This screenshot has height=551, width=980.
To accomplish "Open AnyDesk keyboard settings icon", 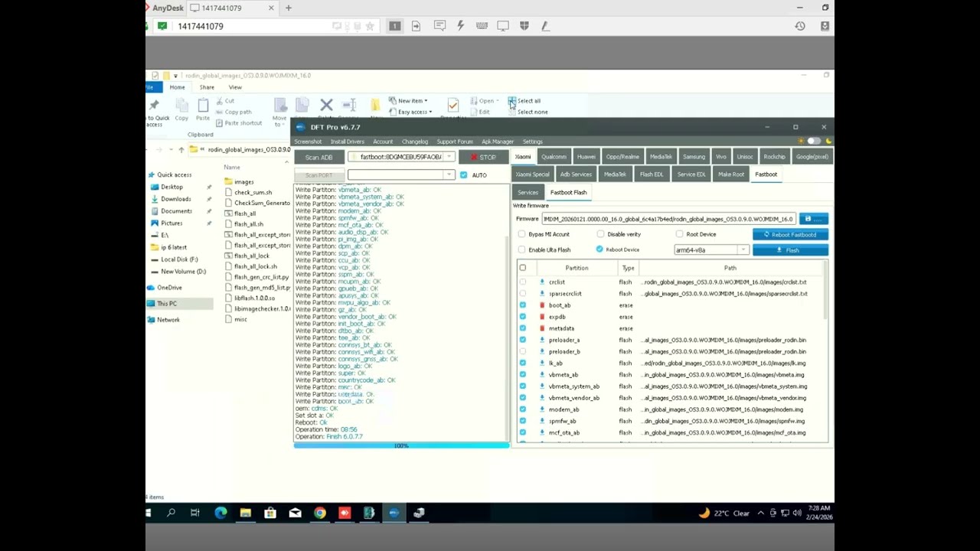I will pos(482,26).
